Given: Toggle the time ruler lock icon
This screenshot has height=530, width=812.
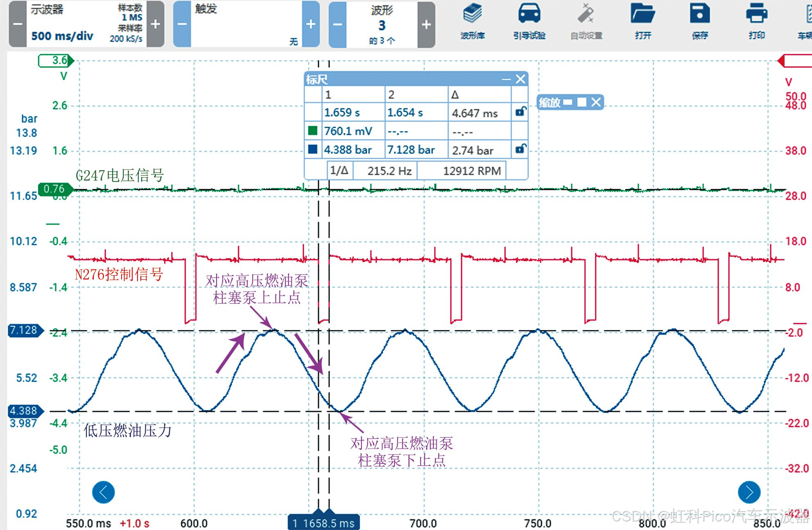Looking at the screenshot, I should pyautogui.click(x=520, y=112).
